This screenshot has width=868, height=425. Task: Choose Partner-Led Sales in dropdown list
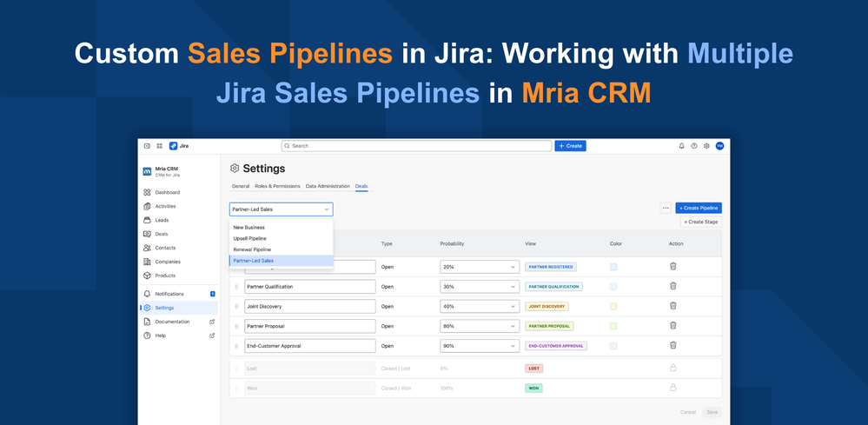(282, 261)
